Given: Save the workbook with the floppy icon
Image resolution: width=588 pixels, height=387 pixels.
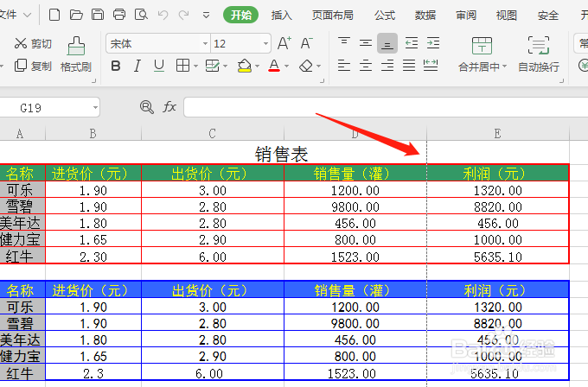Looking at the screenshot, I should [98, 15].
